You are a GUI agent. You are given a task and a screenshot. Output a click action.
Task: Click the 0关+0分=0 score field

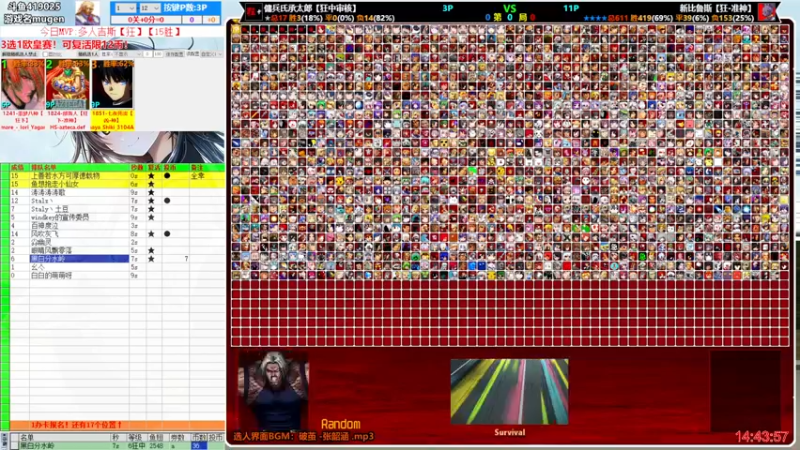click(x=146, y=19)
